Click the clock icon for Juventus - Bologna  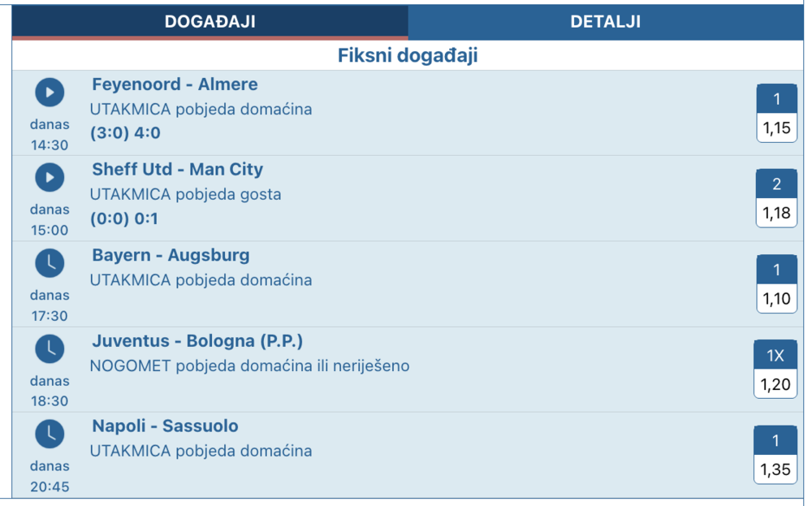(50, 348)
